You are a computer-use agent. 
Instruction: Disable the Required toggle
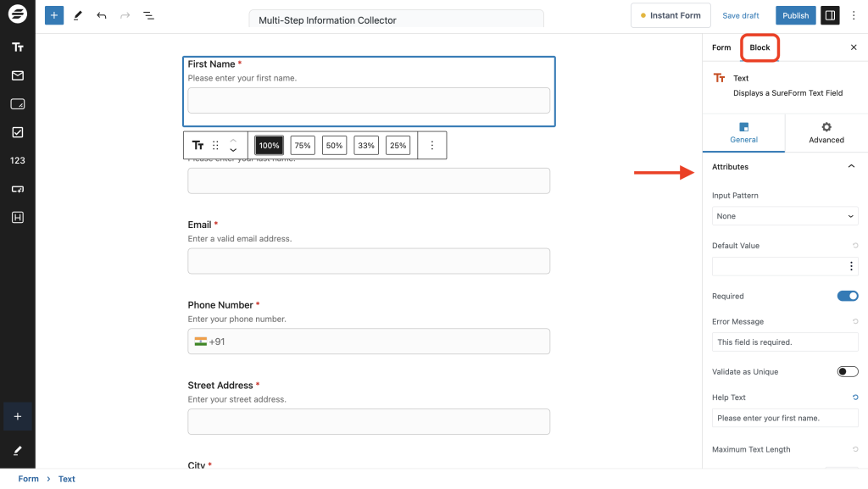tap(847, 296)
